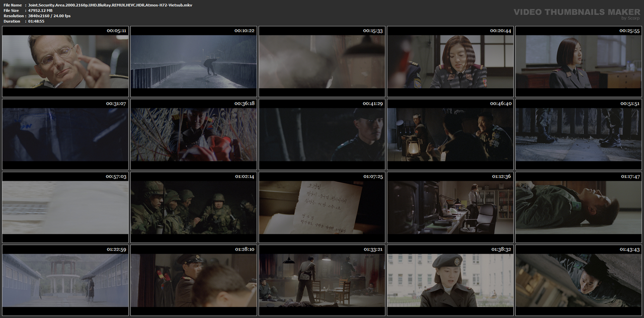Open the thumbnail stamped 00:20:44
This screenshot has height=318, width=644.
(x=450, y=61)
